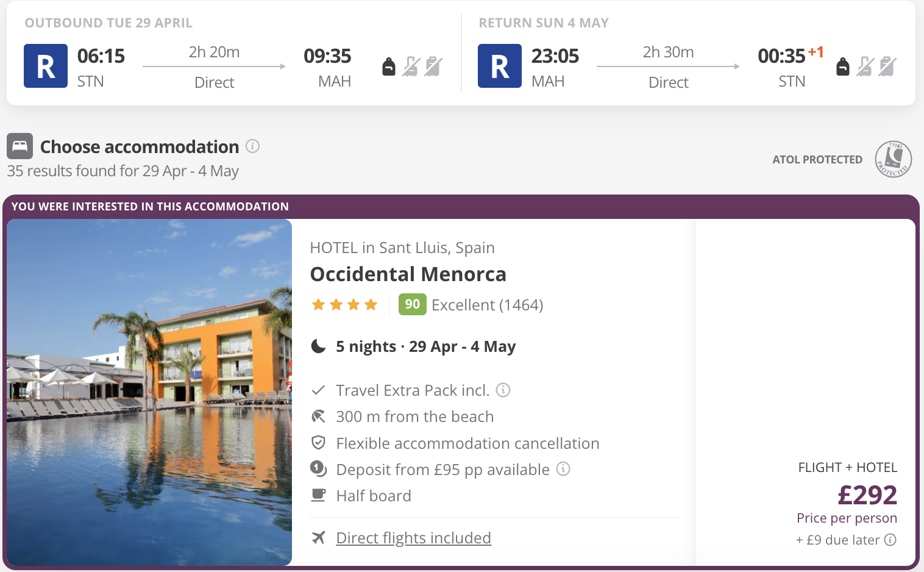
Task: Click the shield icon for flexible cancellation
Action: pyautogui.click(x=318, y=443)
